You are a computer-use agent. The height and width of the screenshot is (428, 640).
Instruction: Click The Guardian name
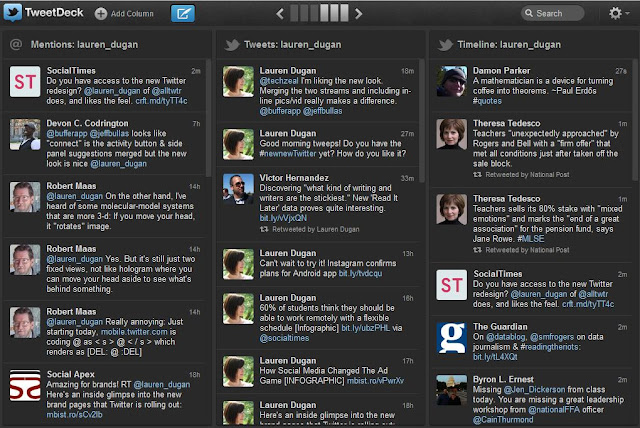[500, 327]
